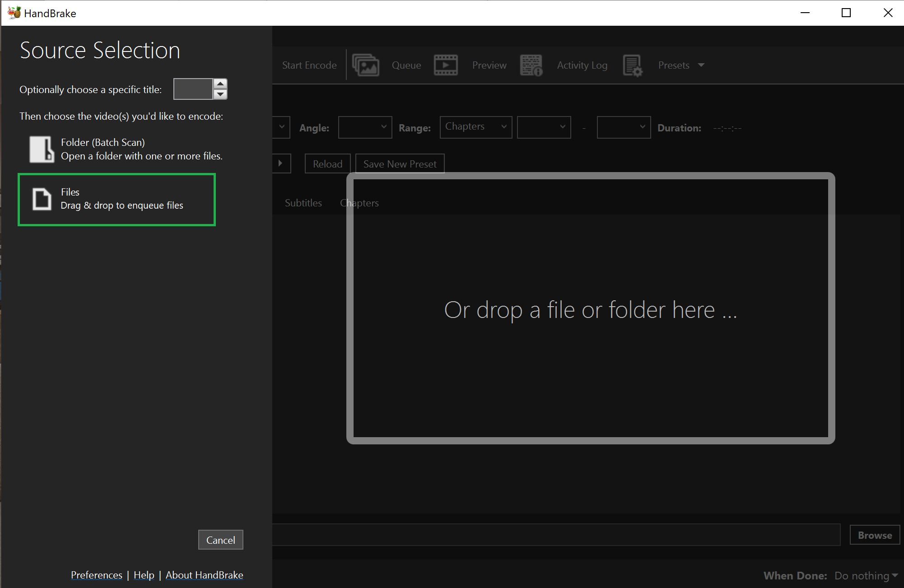Click the Start Encode icon
The height and width of the screenshot is (588, 904).
coord(309,65)
